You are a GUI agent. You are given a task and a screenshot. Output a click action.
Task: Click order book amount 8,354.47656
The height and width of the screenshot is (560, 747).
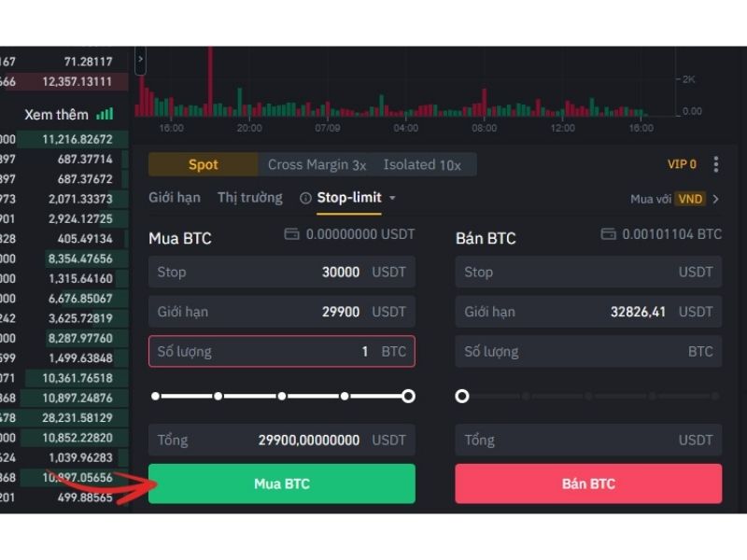coord(80,259)
